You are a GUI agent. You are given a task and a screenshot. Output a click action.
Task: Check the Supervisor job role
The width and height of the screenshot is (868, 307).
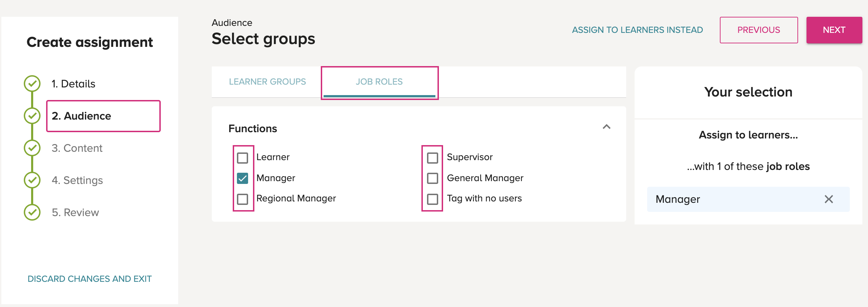(433, 158)
